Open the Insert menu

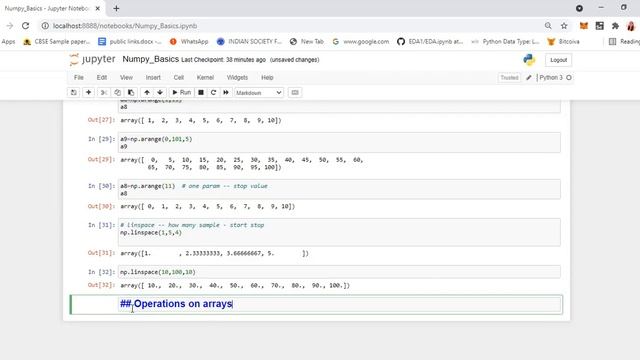153,78
